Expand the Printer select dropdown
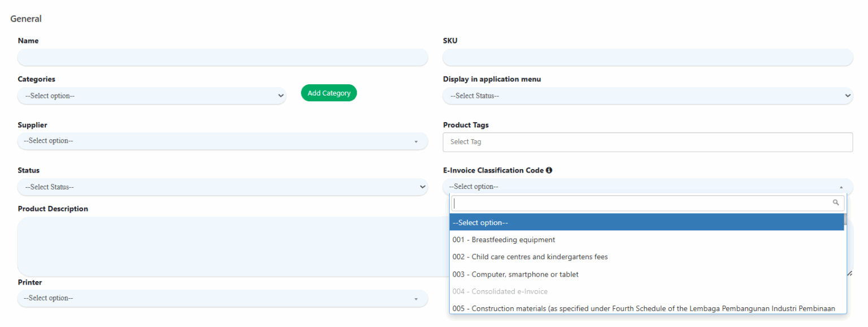This screenshot has width=868, height=327. click(222, 298)
